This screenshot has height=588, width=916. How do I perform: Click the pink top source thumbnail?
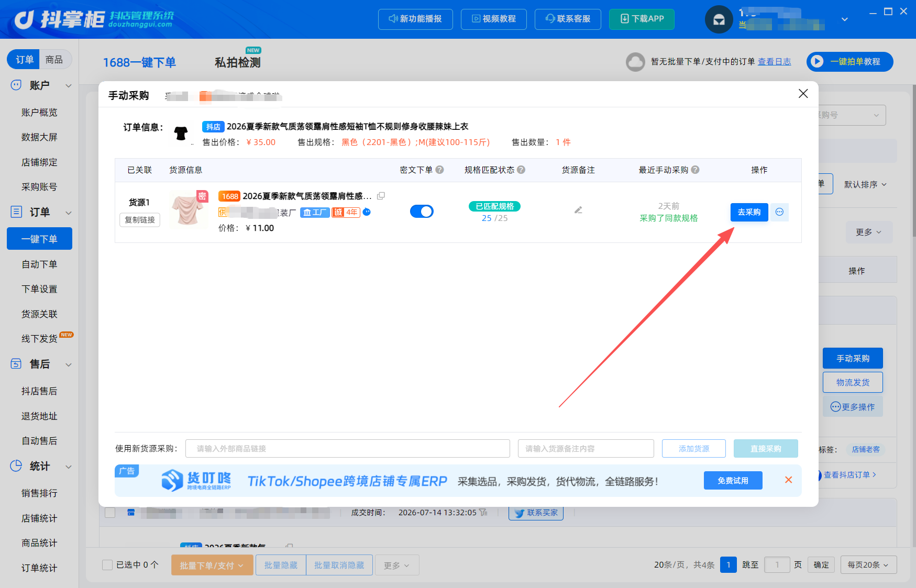point(188,209)
